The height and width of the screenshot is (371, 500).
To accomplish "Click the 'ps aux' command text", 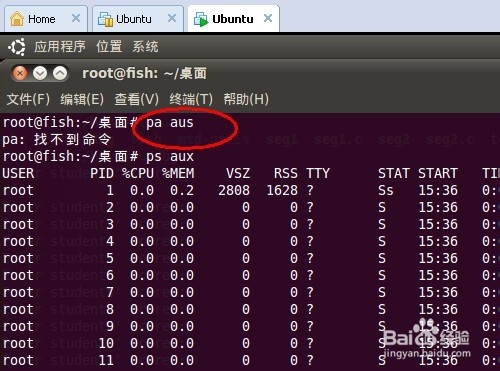I will coord(170,156).
